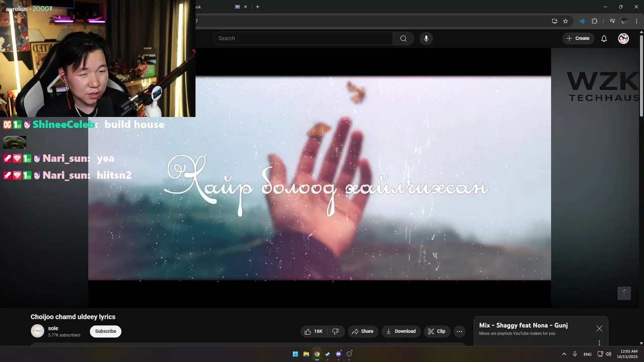Click blue sound extension icon in toolbar
Screen dimensions: 644x362
(x=582, y=21)
